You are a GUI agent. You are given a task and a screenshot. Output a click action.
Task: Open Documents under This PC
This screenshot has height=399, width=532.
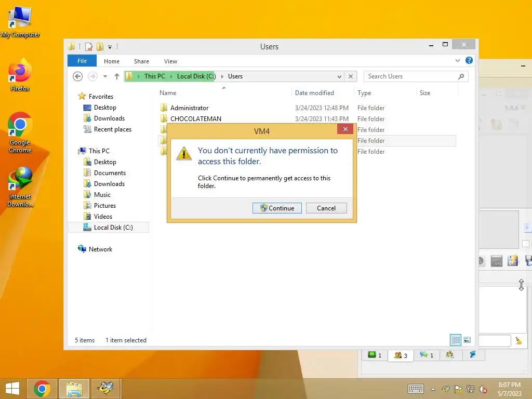pos(110,172)
